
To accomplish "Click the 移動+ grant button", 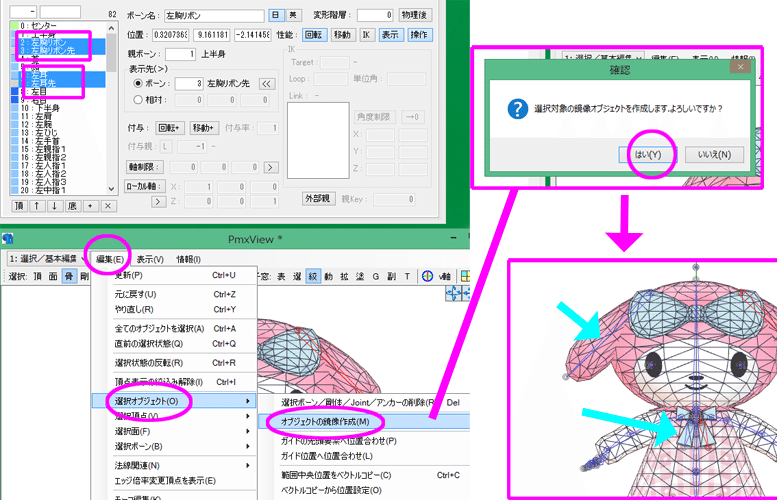I will [x=204, y=128].
